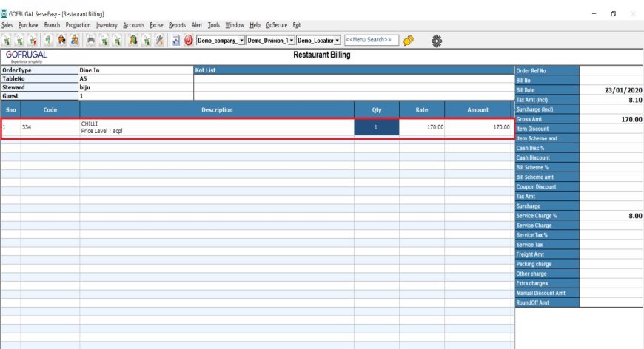Open the Demo_Location dropdown
Screen dimensions: 644x349
pos(319,41)
